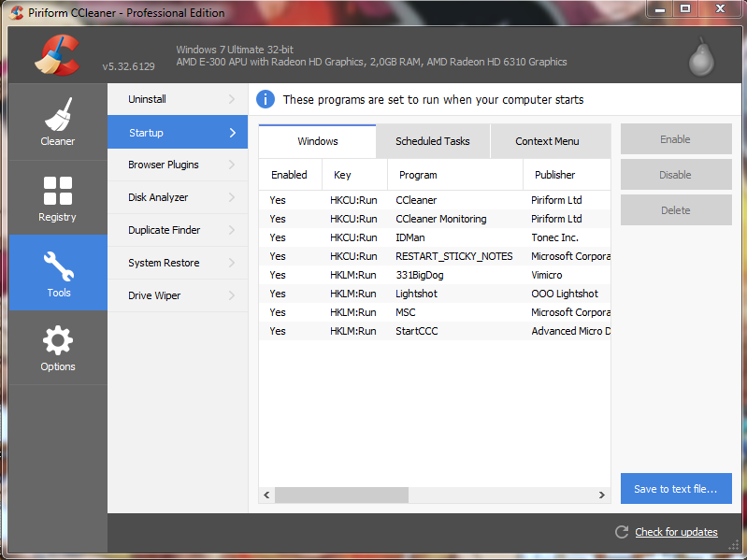Sort by Publisher column header
This screenshot has width=747, height=560.
click(567, 175)
